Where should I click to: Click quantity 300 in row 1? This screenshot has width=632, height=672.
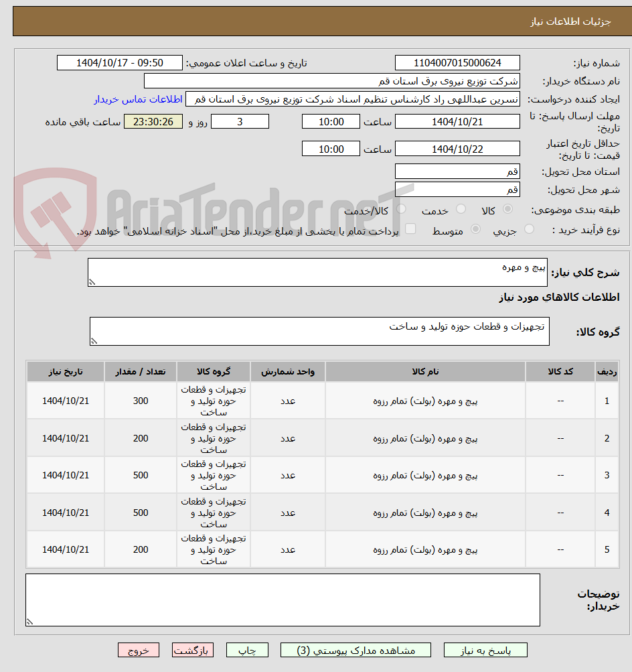coord(141,401)
